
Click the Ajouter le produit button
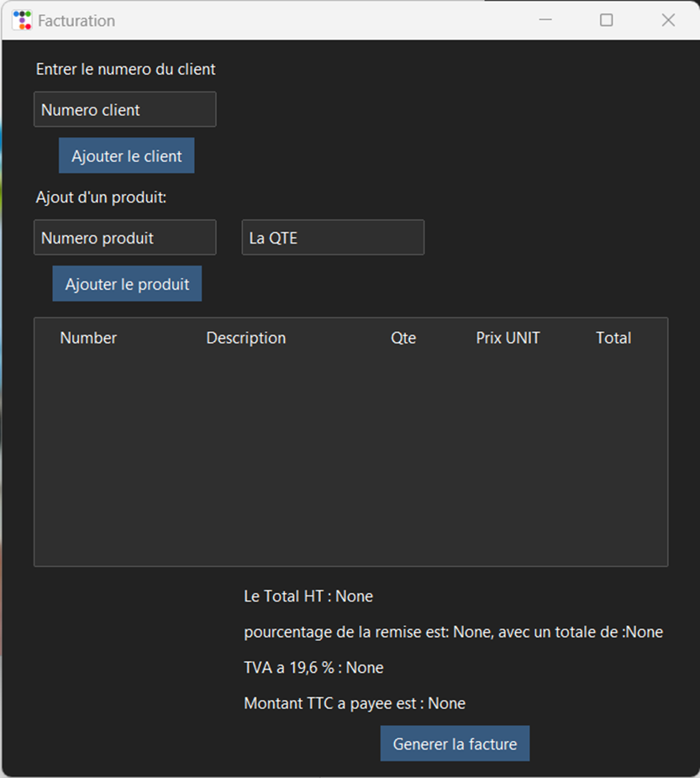pos(127,284)
